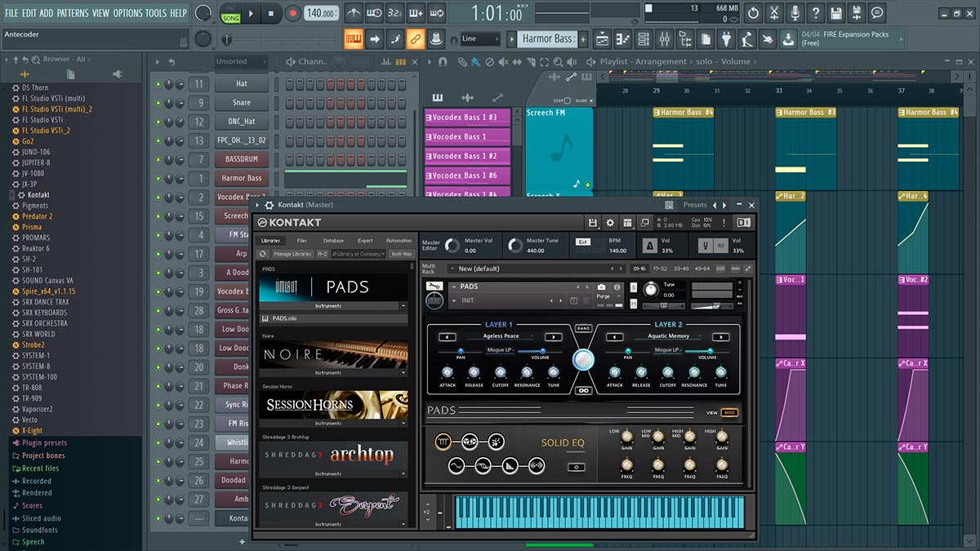Click the speech bubble info icon

(877, 13)
